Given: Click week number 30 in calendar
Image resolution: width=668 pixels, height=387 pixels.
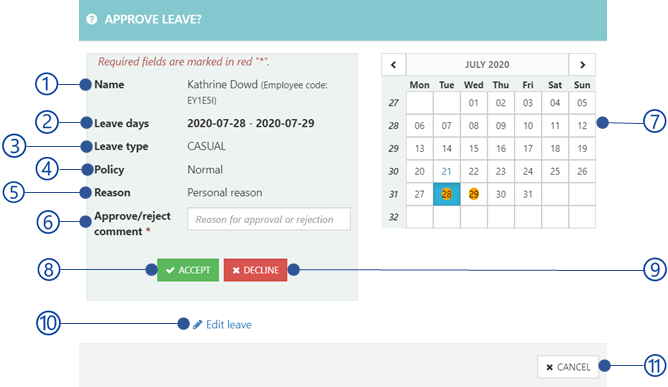Looking at the screenshot, I should [393, 171].
